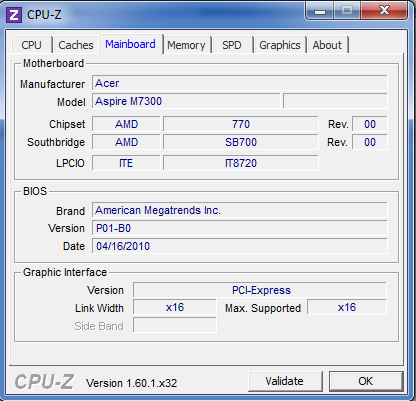Click the Max. Supported value x16
Screen dimensions: 416x401
click(347, 307)
